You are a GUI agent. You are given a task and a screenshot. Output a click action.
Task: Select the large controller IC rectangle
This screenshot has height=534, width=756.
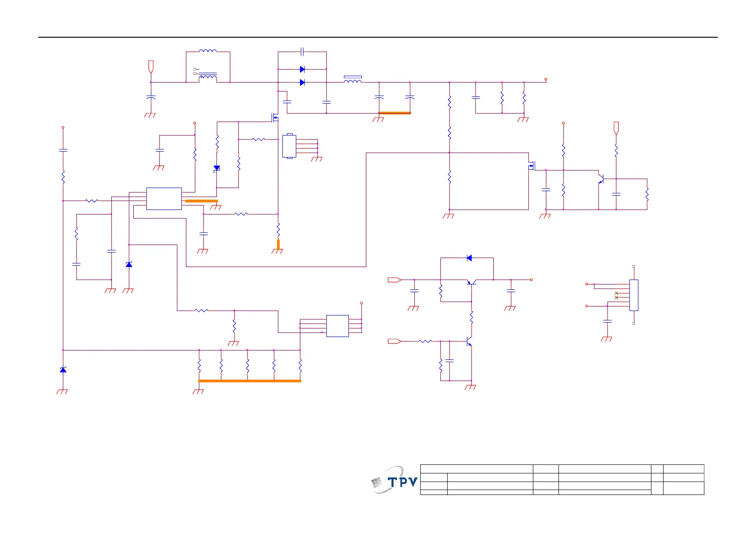(x=164, y=198)
